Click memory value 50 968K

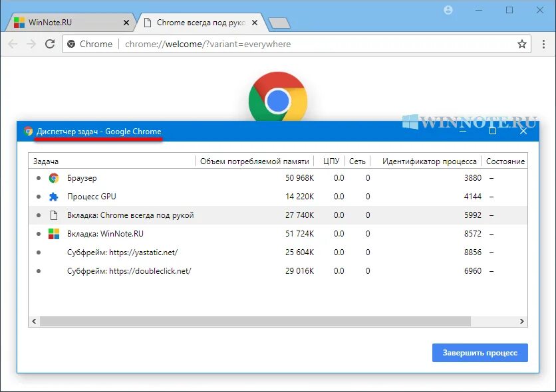click(x=300, y=178)
